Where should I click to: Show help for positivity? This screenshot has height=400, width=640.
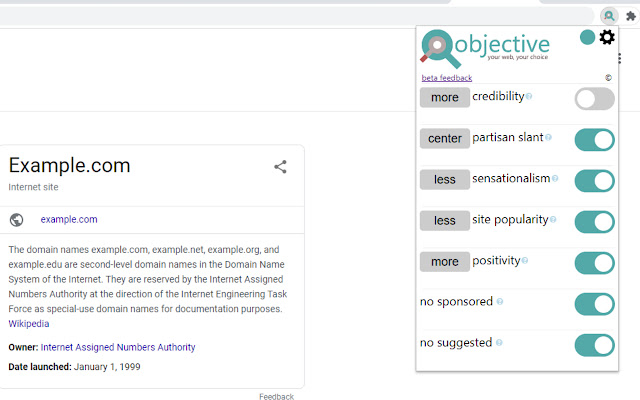[x=525, y=260]
